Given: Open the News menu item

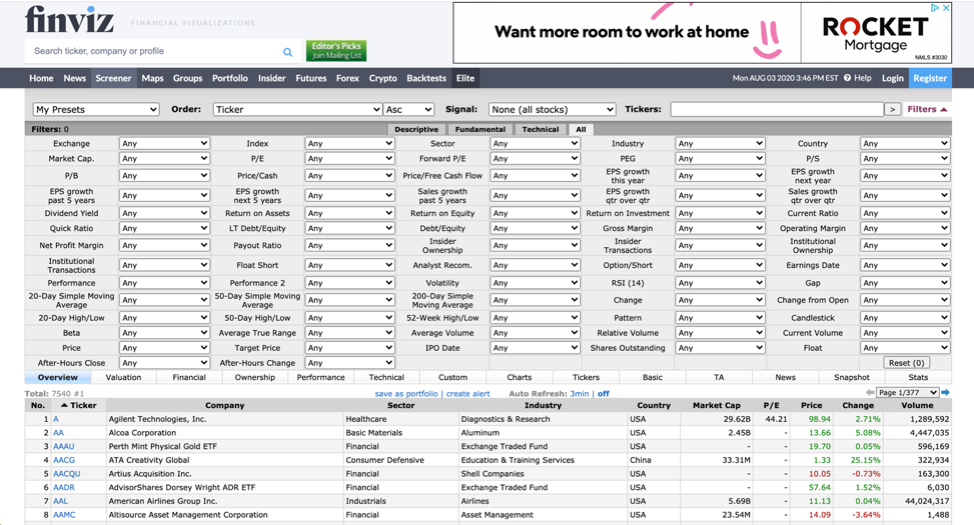Looking at the screenshot, I should point(75,78).
